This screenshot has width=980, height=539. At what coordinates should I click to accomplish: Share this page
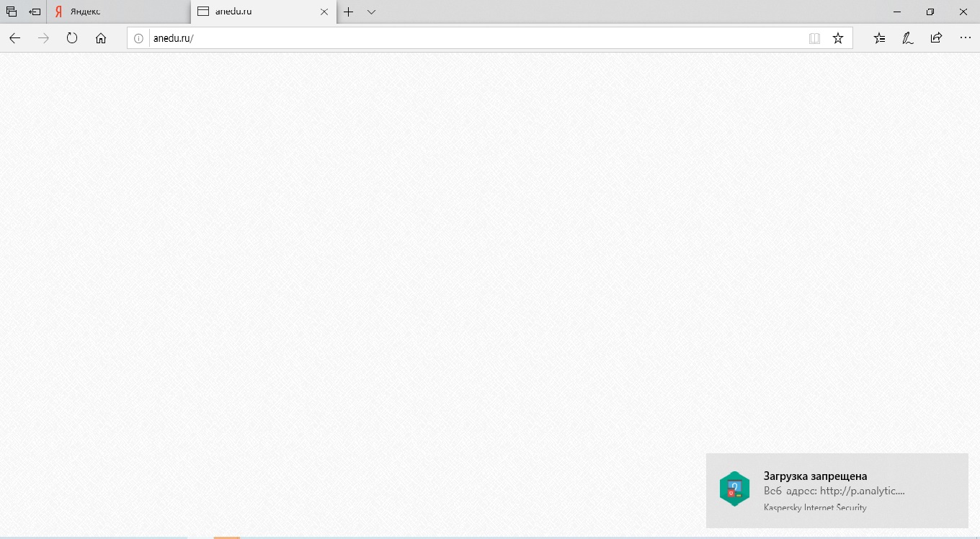pos(936,38)
